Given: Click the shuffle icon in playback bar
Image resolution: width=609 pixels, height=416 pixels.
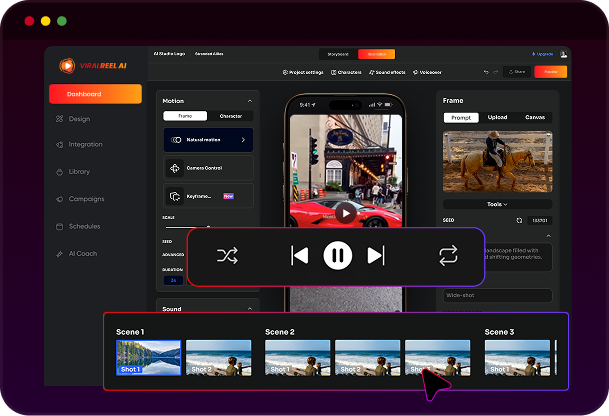Looking at the screenshot, I should coord(228,256).
